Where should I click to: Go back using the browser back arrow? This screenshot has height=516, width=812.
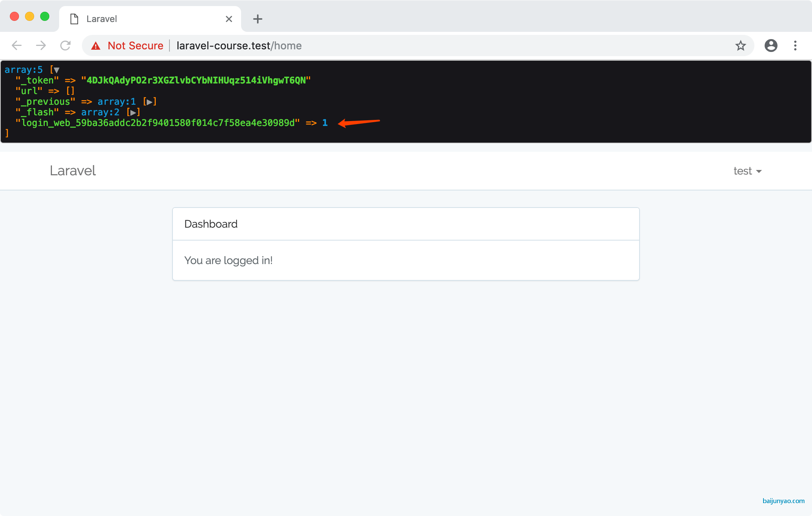tap(17, 46)
